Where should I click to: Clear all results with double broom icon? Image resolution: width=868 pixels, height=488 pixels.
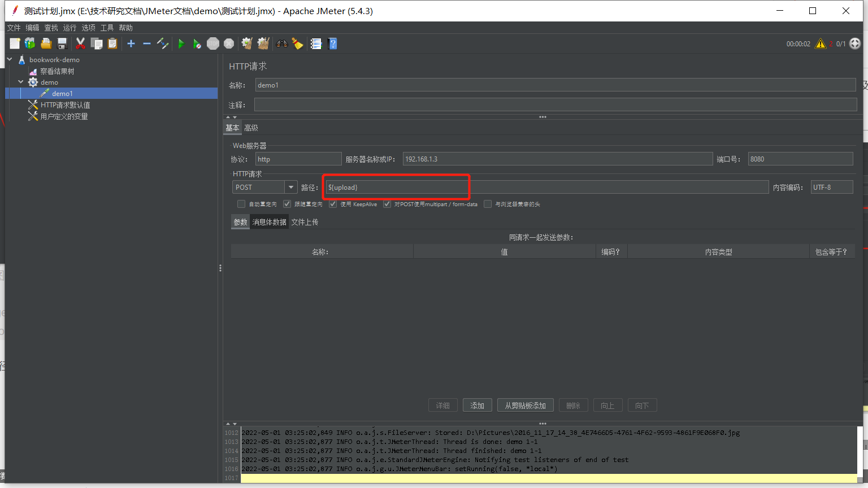pyautogui.click(x=263, y=43)
